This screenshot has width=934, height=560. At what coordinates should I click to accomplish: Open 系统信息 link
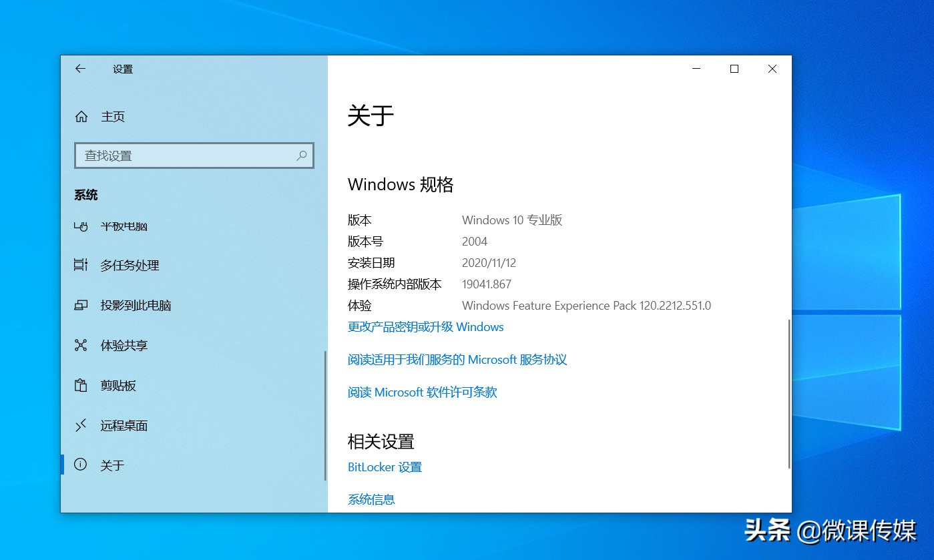point(371,499)
